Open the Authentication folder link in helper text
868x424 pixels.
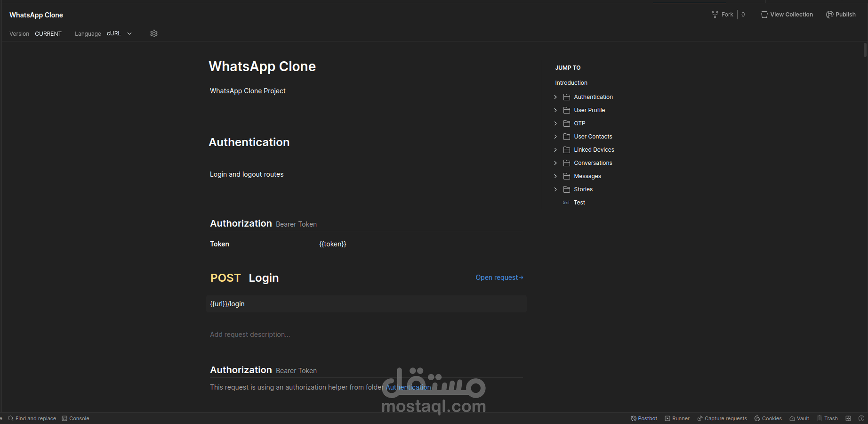(x=408, y=387)
